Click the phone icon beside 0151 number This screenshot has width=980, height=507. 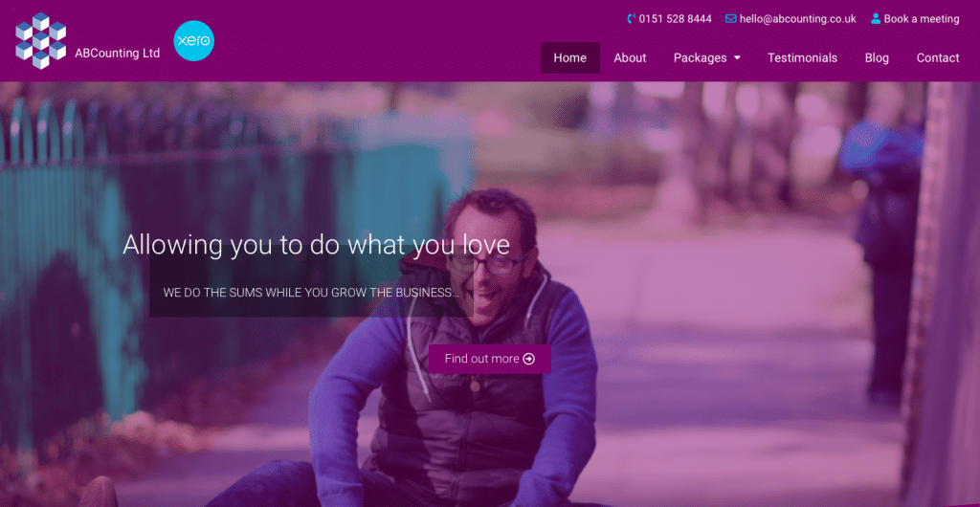click(x=632, y=19)
